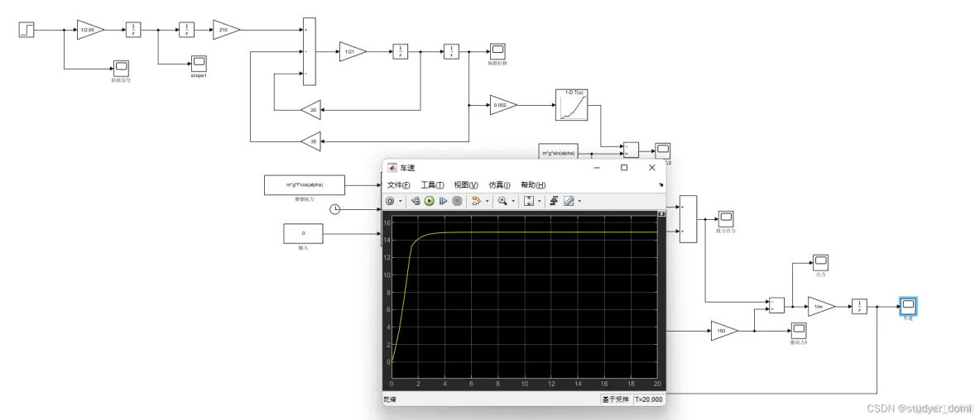Click Cursor Measurements ruler icon
The image size is (980, 420).
(569, 201)
